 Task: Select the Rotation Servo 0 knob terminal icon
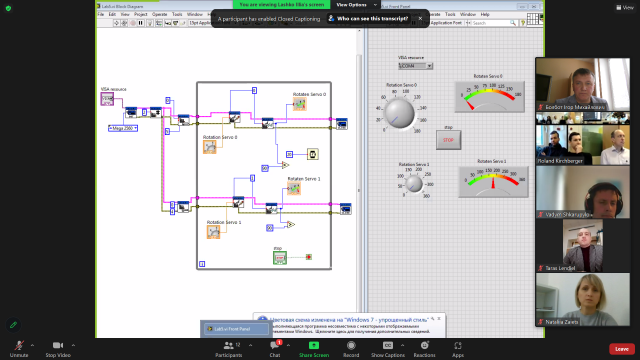[x=210, y=147]
